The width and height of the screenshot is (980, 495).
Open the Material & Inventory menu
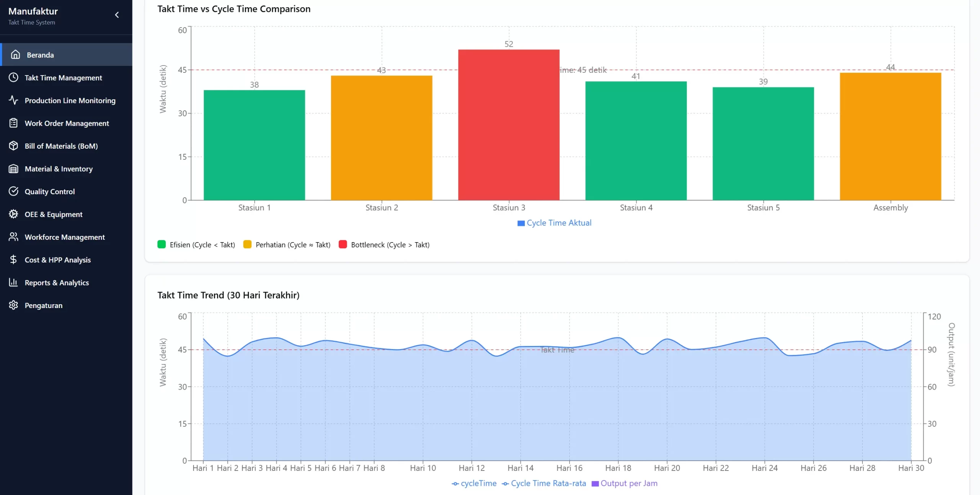59,169
